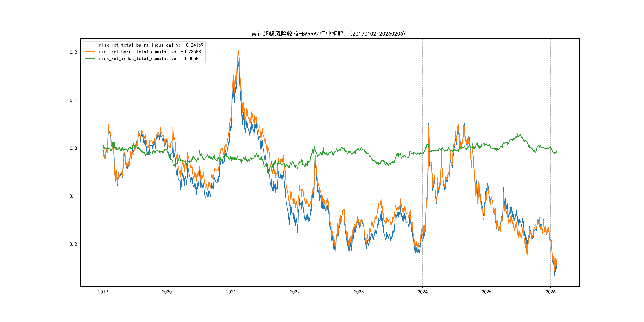
Task: Click the green legend line swatch
Action: (90, 58)
